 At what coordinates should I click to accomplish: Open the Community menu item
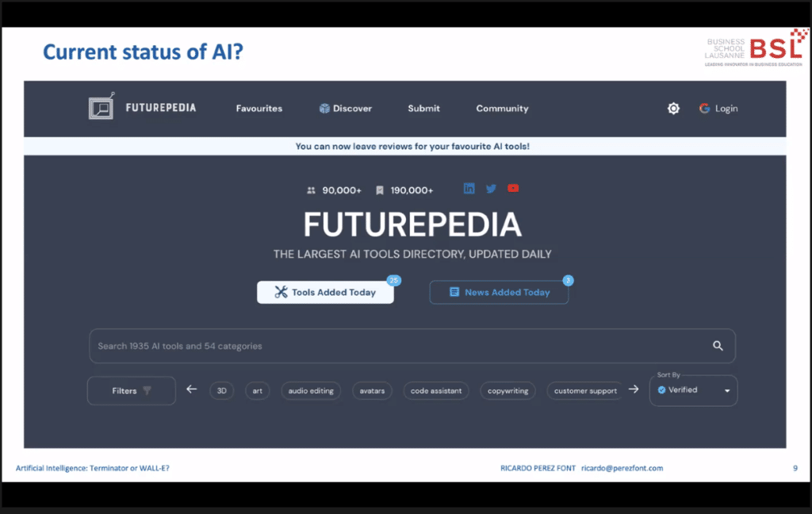(x=502, y=109)
